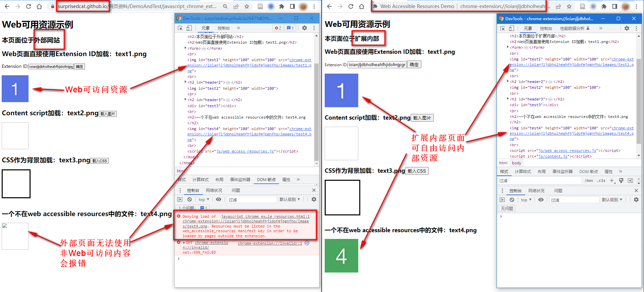The width and height of the screenshot is (644, 292).
Task: Toggle :hov element state in right DevTools
Action: click(x=589, y=180)
